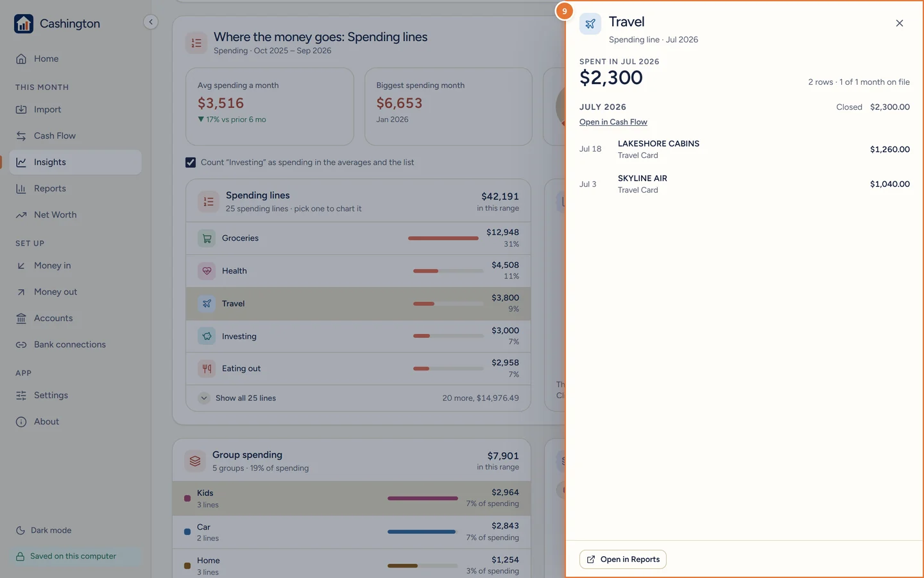Click the About info icon
The width and height of the screenshot is (924, 578).
(x=21, y=422)
